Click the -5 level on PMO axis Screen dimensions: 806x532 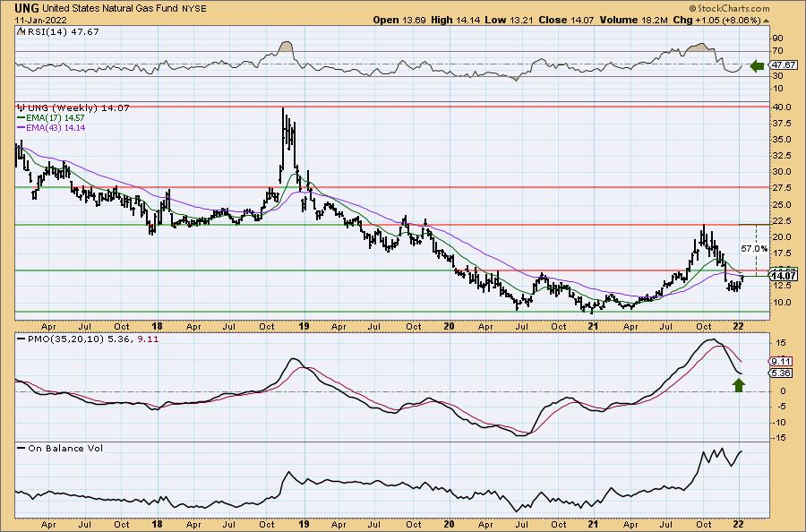click(x=780, y=407)
